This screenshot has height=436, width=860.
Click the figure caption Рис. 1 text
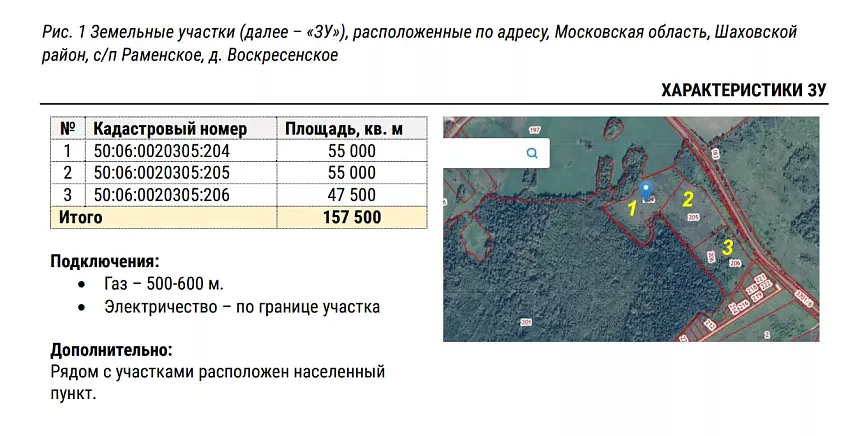420,44
